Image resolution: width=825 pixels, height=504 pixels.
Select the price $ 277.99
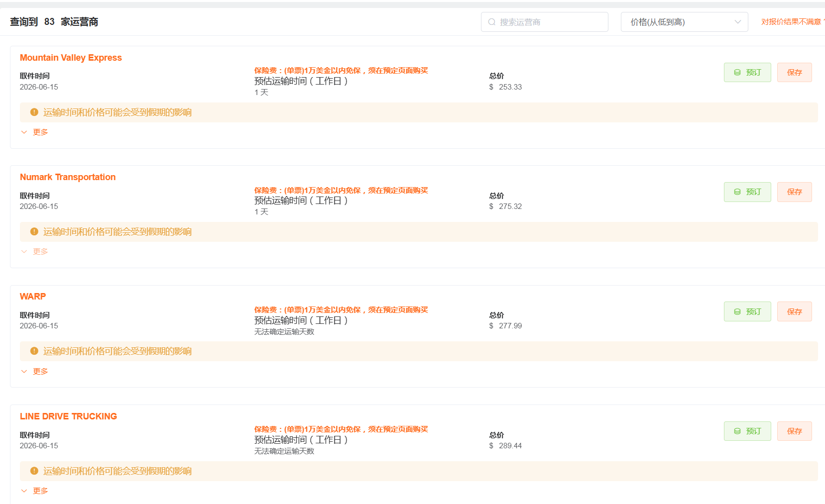click(x=505, y=326)
